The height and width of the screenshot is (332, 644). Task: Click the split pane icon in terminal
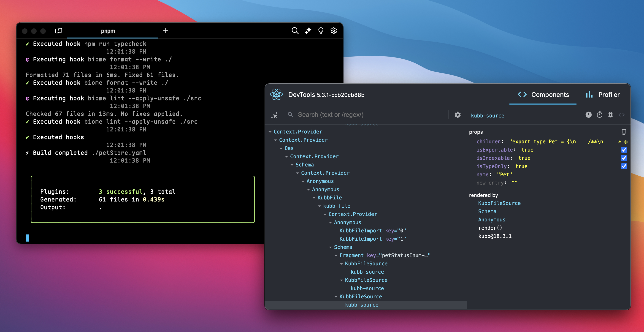(x=59, y=31)
